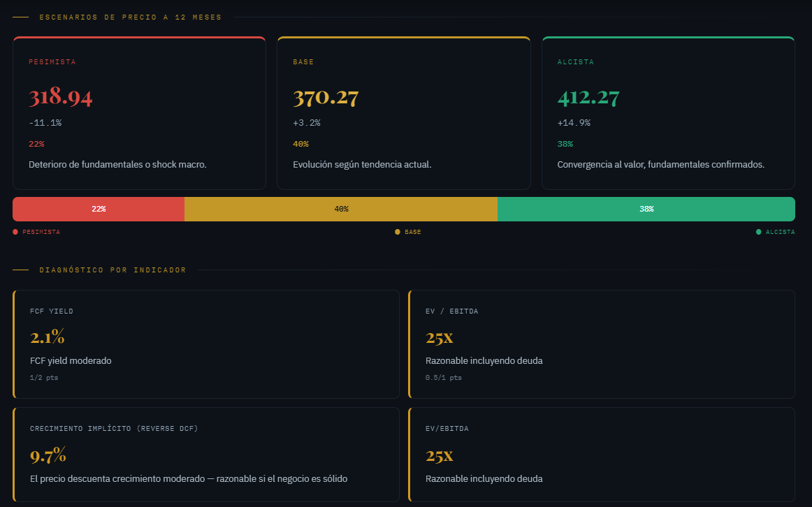The image size is (812, 507).
Task: Click the 22% probability in Pesimista card
Action: click(x=36, y=144)
